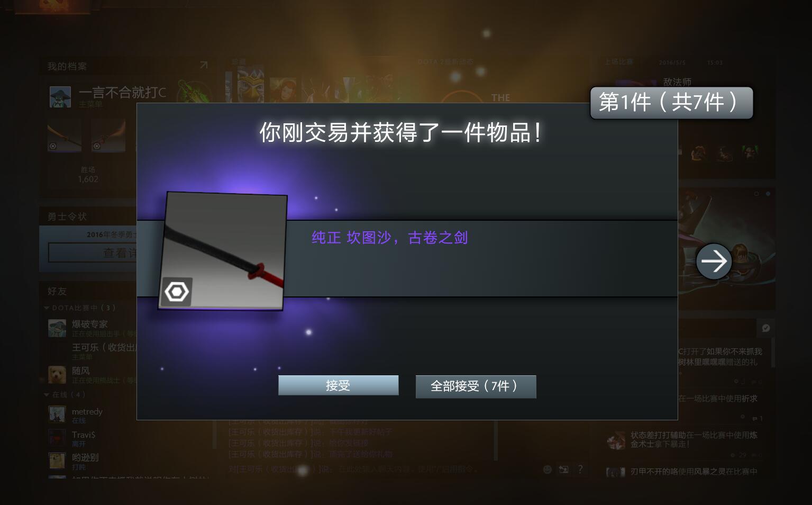The image size is (812, 505).
Task: Click the 一言不合就打C profile avatar
Action: [x=60, y=97]
